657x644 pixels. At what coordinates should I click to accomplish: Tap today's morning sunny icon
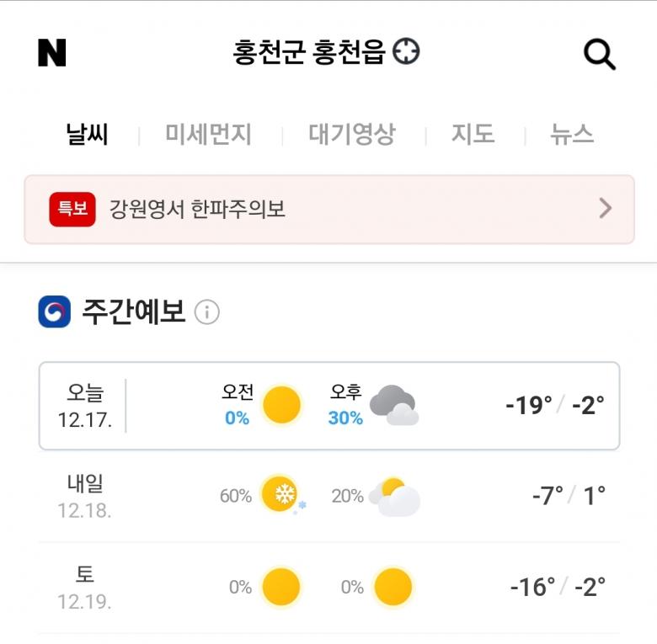(281, 406)
